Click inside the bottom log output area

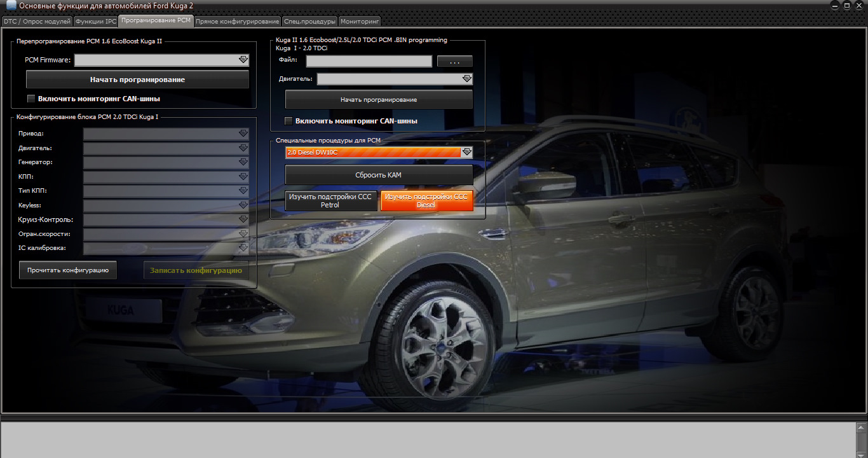(428, 440)
